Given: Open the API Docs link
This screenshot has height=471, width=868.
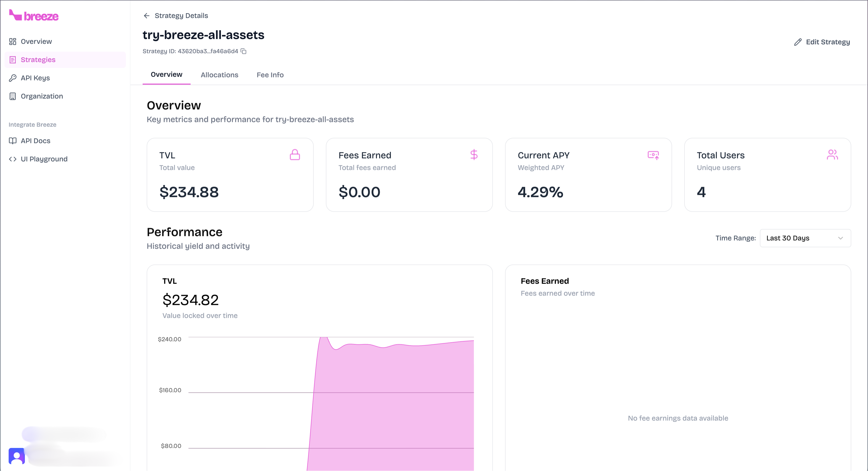Looking at the screenshot, I should pos(35,141).
